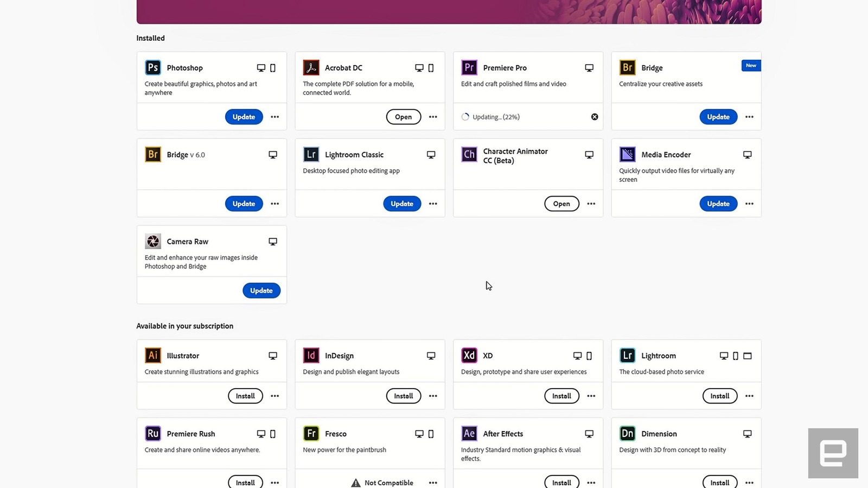
Task: Click the Premiere Pro app icon
Action: coord(469,68)
